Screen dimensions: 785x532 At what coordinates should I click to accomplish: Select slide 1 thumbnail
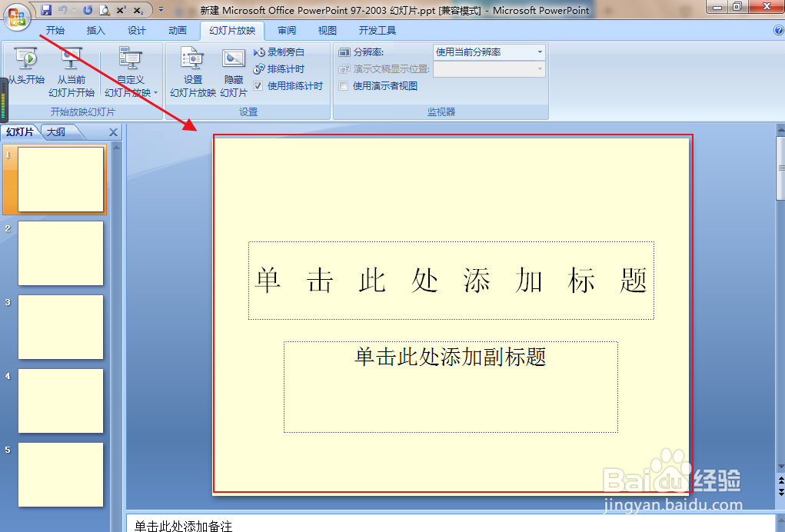[61, 179]
